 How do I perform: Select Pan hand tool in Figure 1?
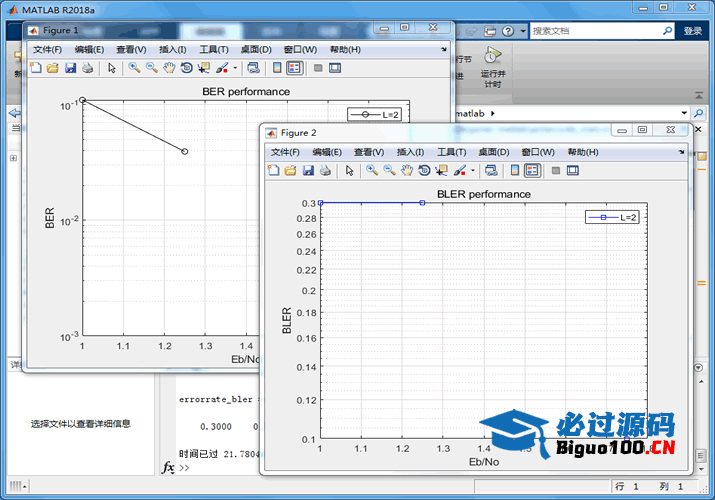pyautogui.click(x=169, y=68)
